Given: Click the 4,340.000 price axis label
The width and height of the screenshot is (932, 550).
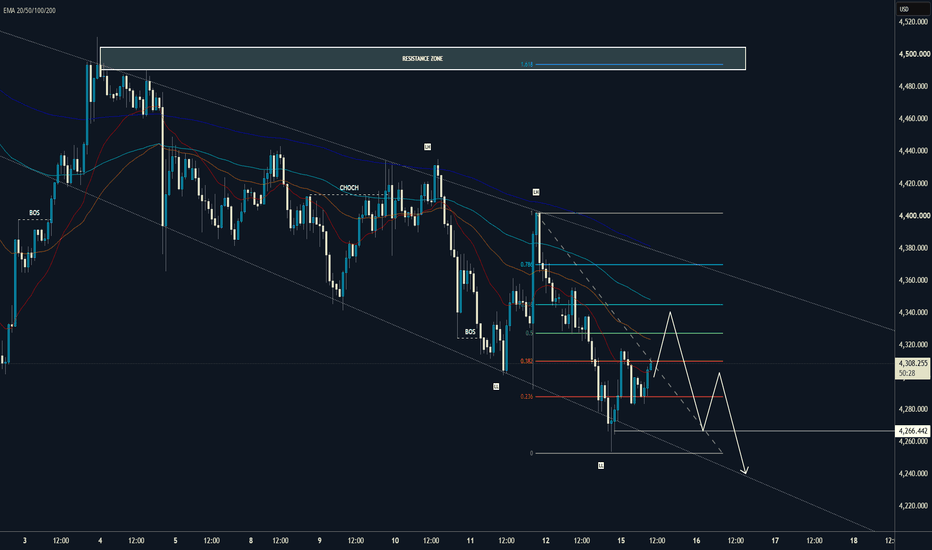Looking at the screenshot, I should (914, 312).
